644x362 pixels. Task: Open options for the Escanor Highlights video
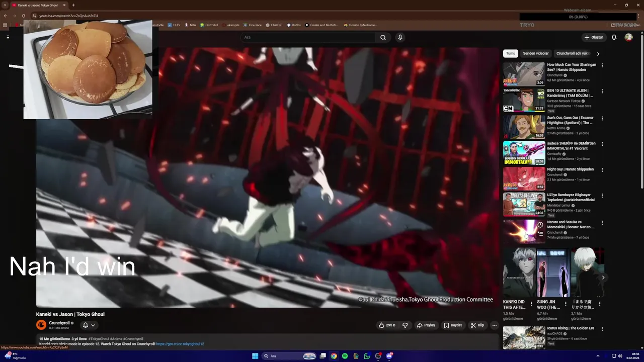[x=602, y=118]
